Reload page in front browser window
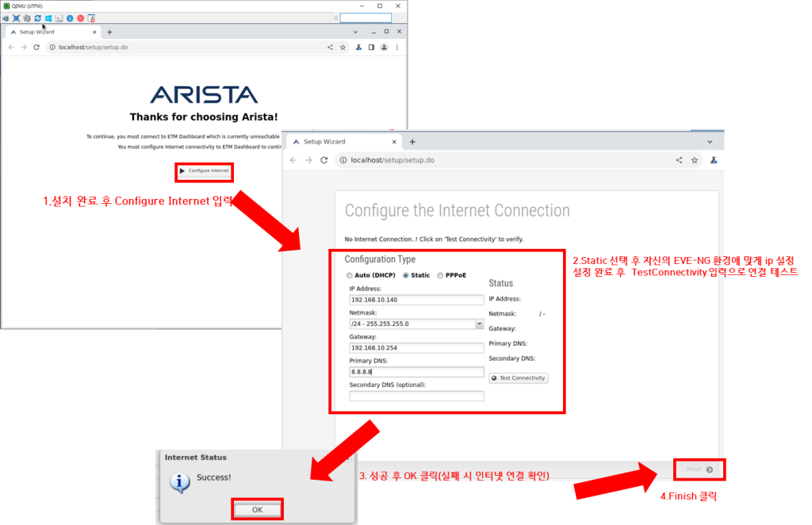This screenshot has height=525, width=812. (x=324, y=160)
